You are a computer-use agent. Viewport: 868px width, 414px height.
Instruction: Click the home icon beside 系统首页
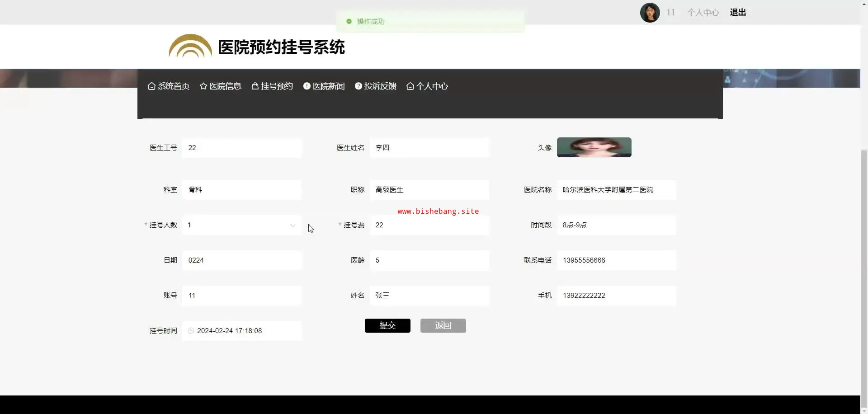point(151,86)
